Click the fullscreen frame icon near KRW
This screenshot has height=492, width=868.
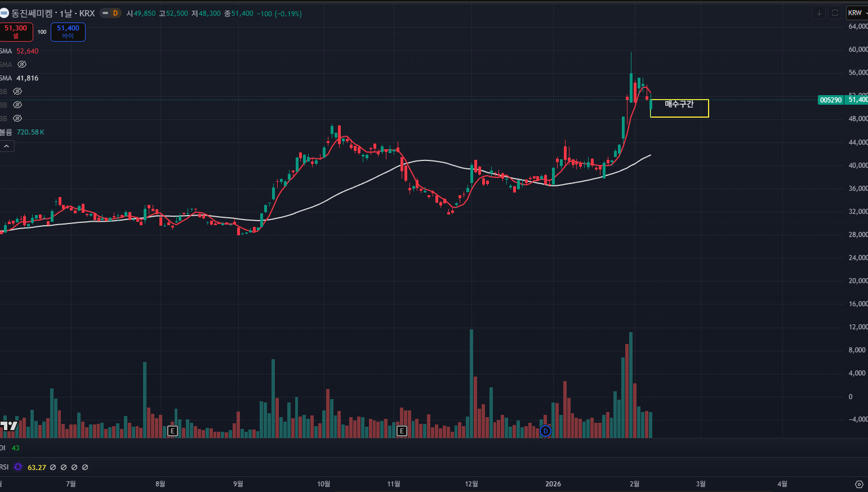[x=835, y=13]
